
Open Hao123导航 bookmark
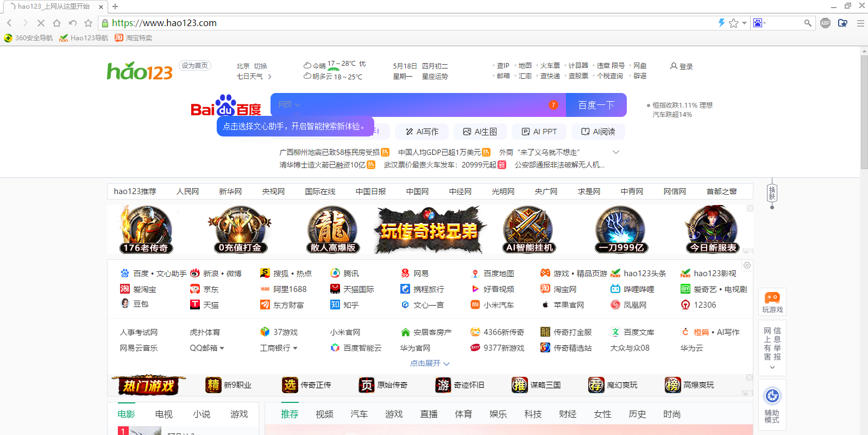coord(84,38)
